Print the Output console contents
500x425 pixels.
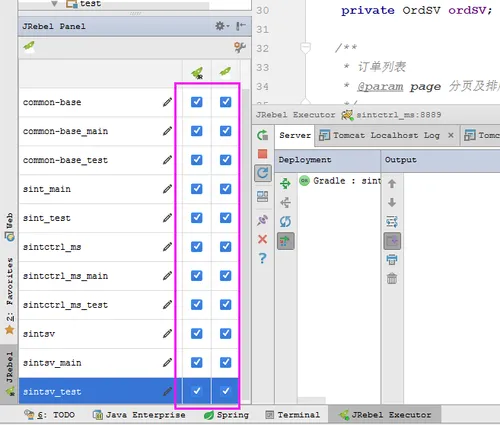pyautogui.click(x=392, y=259)
